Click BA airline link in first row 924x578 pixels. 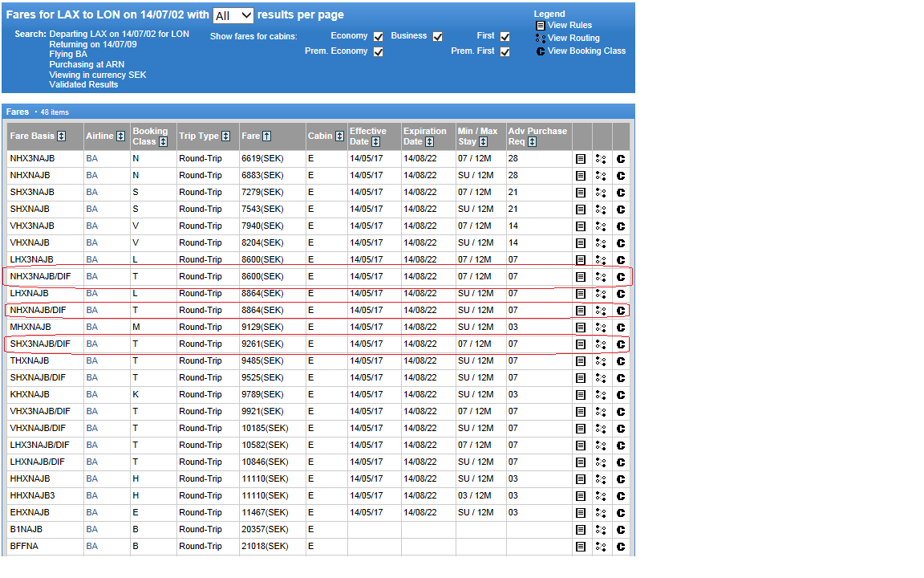pos(92,159)
